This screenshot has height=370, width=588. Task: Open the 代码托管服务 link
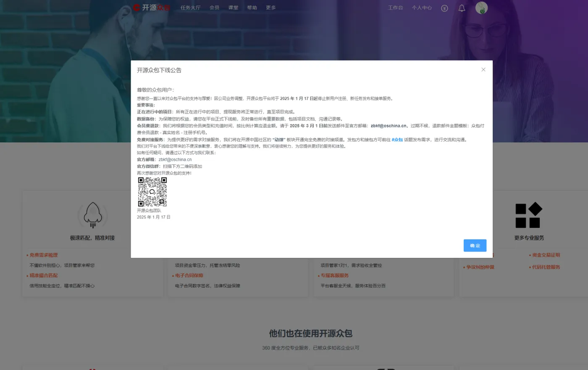click(546, 267)
